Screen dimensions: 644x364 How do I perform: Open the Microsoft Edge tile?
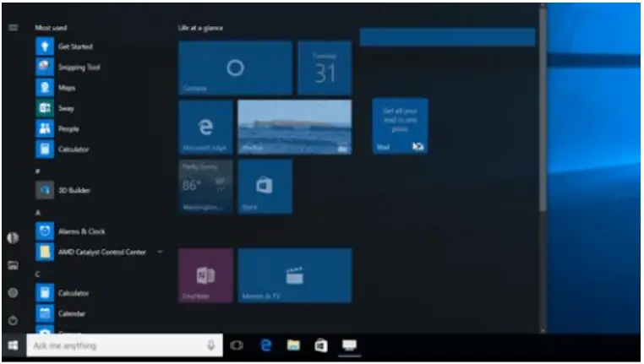pos(205,128)
